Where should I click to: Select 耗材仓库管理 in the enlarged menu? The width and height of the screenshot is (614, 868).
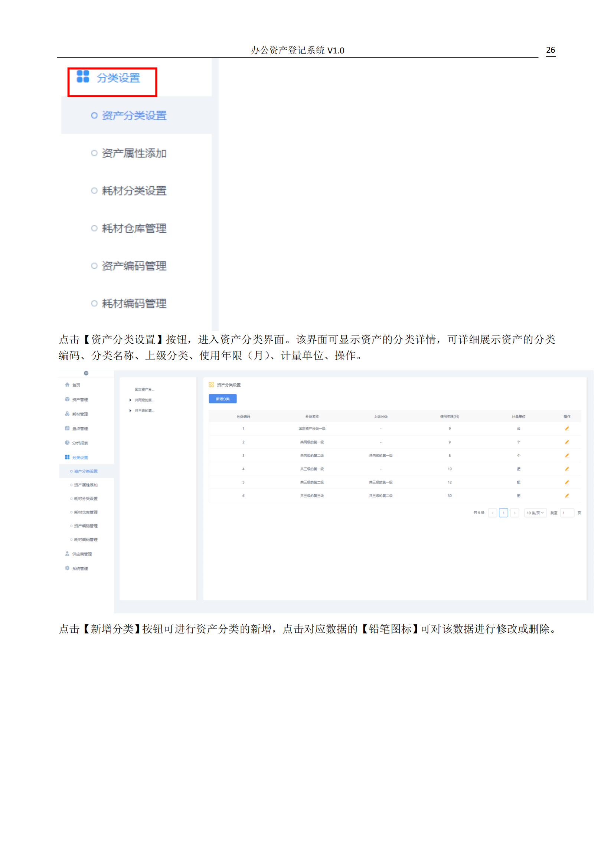click(x=134, y=228)
